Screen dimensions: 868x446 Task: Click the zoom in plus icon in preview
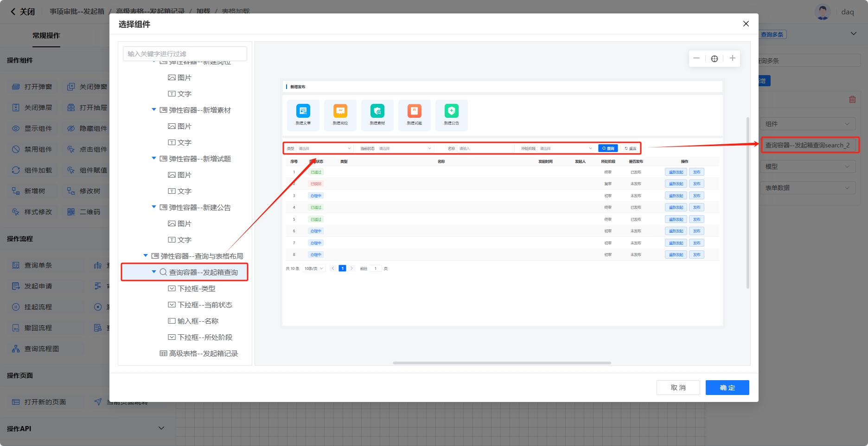(732, 58)
